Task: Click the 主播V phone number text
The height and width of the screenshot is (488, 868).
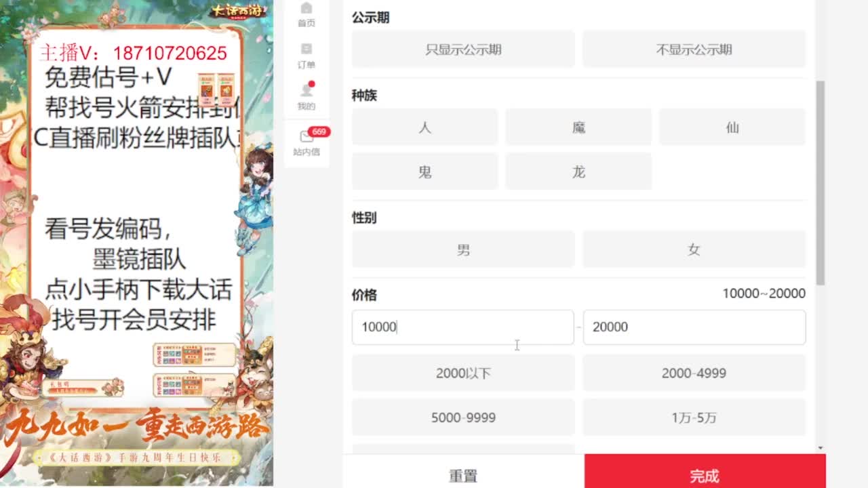Action: click(x=134, y=53)
